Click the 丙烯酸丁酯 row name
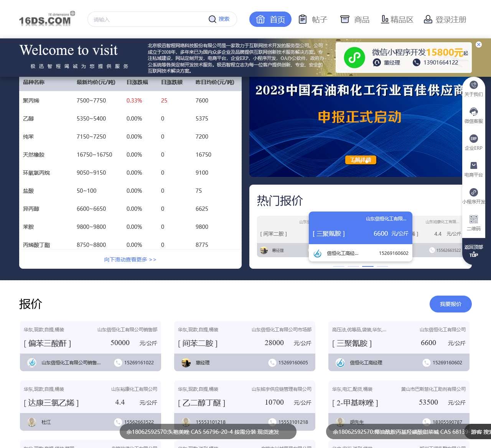 (36, 245)
